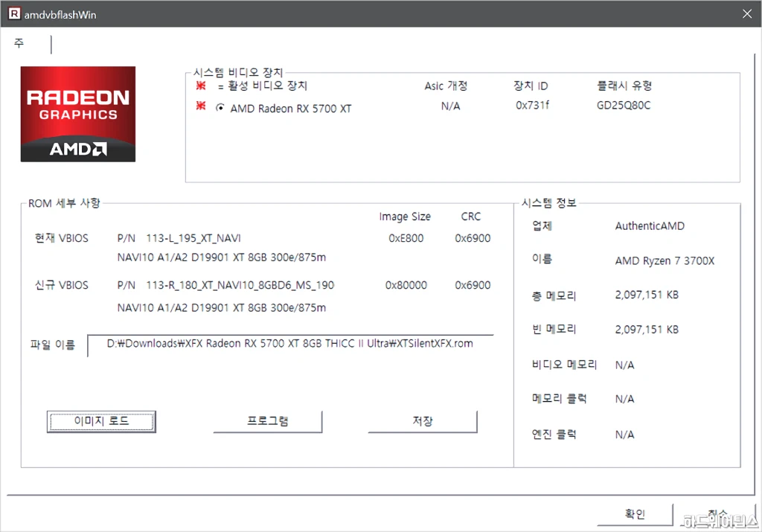Click the 신규 VBIOS label

[x=62, y=285]
